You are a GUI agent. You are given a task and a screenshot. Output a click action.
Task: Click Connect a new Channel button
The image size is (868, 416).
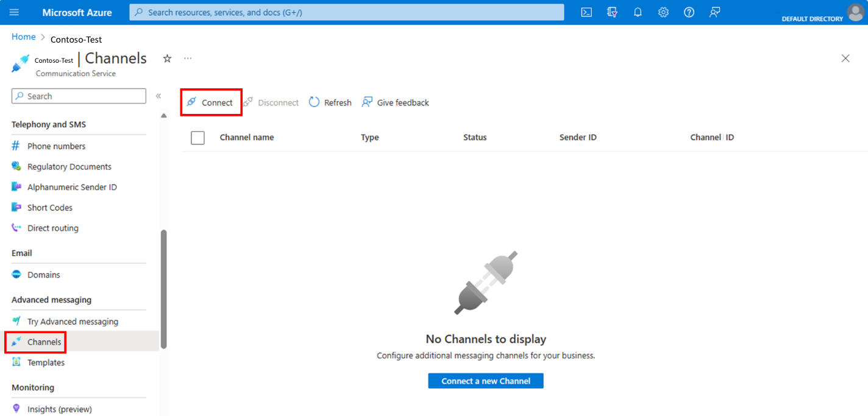(485, 381)
